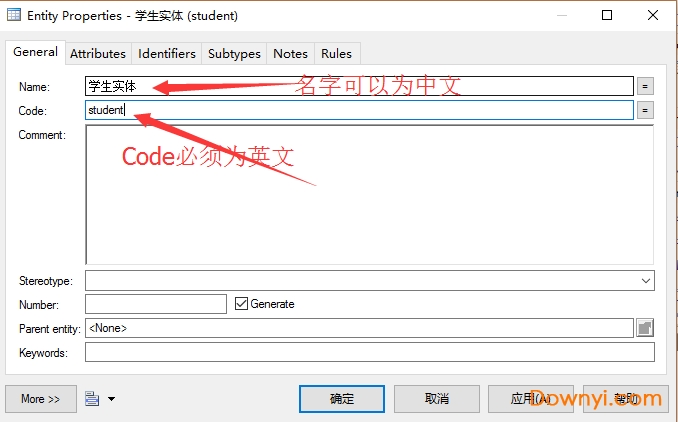Click inside the Comment text area
This screenshot has height=422, width=678.
click(370, 195)
